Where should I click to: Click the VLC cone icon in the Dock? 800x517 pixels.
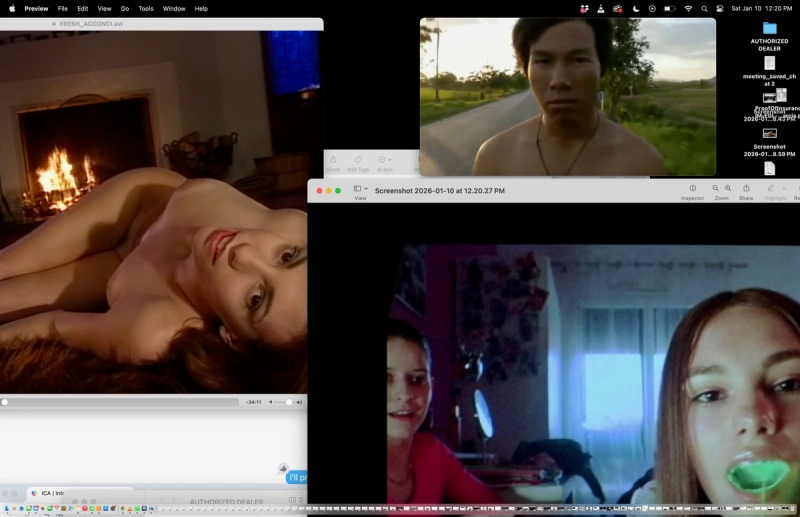point(130,508)
